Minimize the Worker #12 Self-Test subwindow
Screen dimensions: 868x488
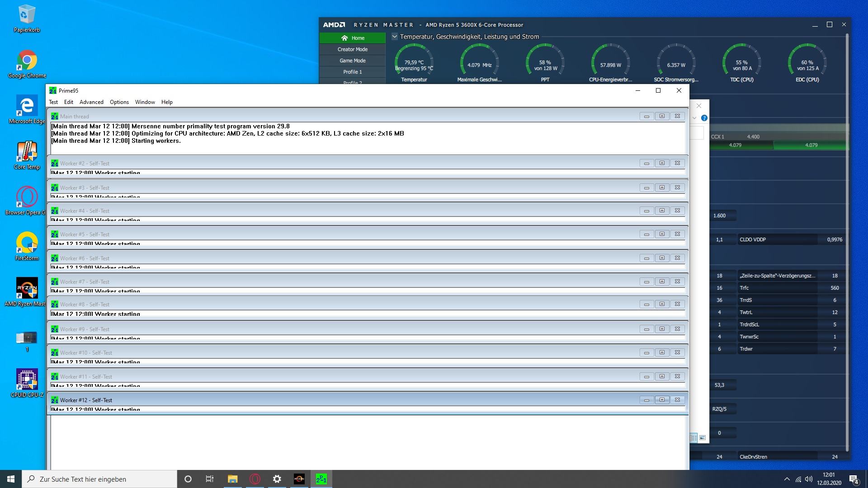pyautogui.click(x=646, y=400)
